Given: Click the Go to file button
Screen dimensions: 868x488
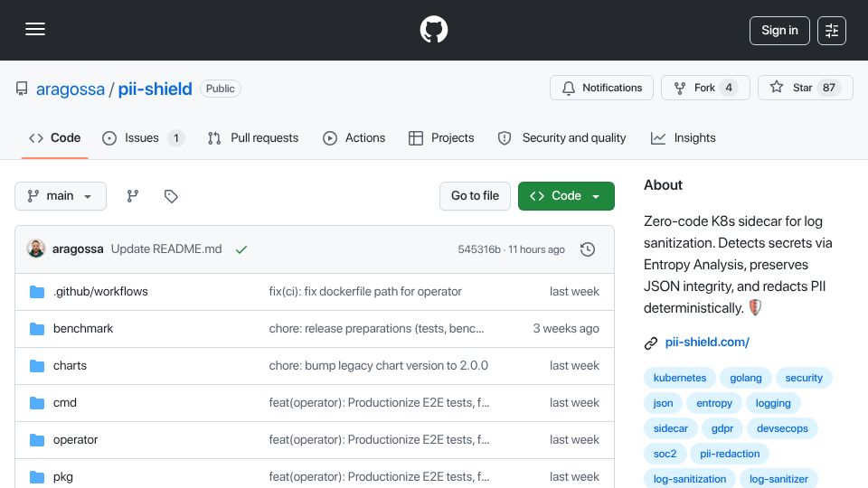Looking at the screenshot, I should coord(475,196).
